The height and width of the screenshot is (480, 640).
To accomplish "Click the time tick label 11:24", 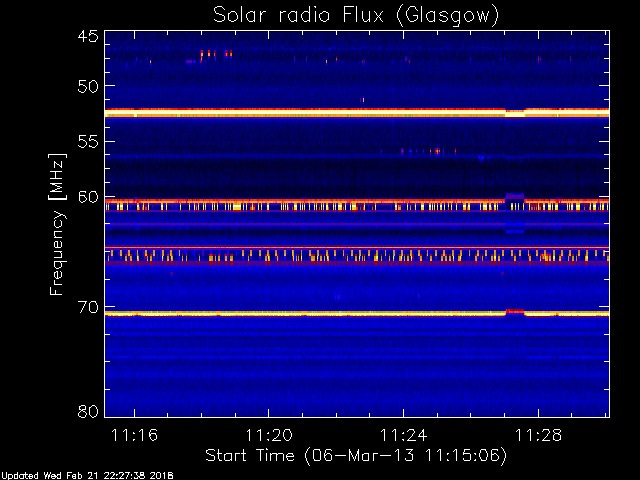I will coord(403,435).
